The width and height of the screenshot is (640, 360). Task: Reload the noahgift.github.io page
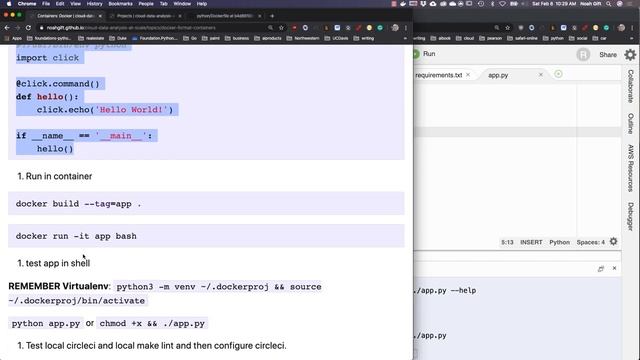point(28,28)
